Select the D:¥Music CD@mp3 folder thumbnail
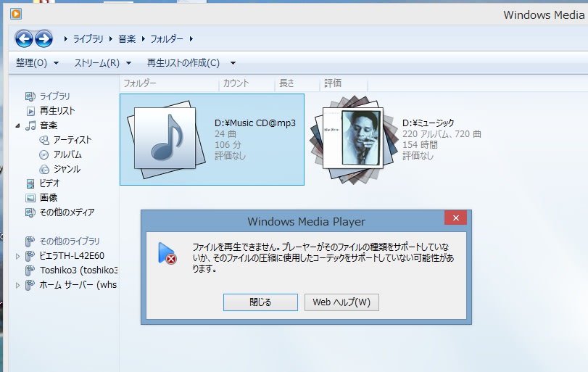 [167, 139]
